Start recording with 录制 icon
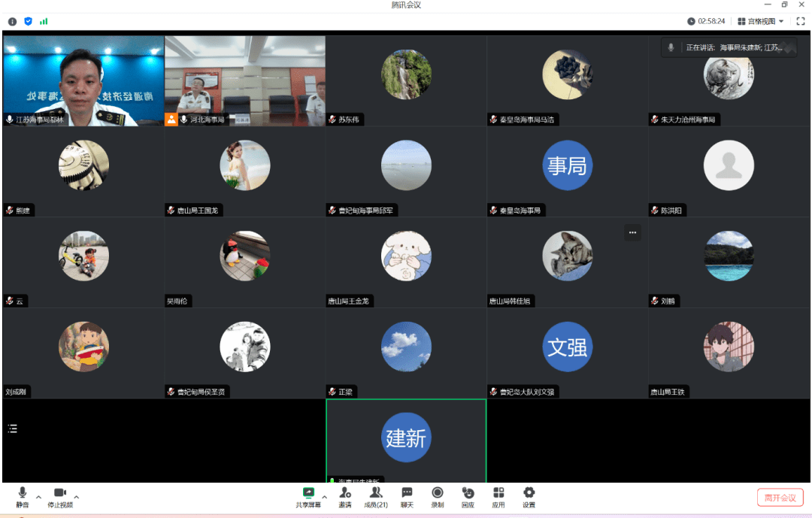Viewport: 812px width, 518px height. (x=438, y=496)
